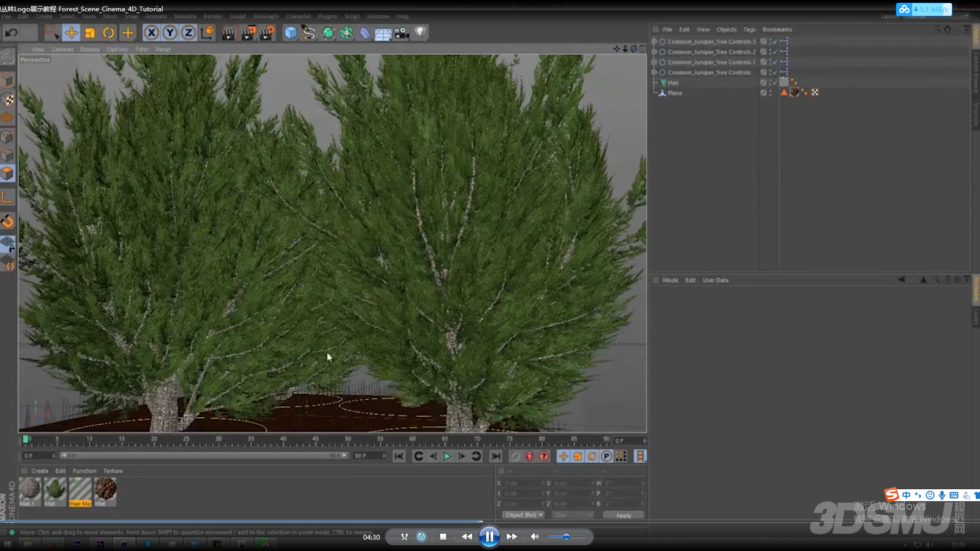The image size is (980, 551).
Task: Click the orange triangle tag on Plane
Action: (x=784, y=93)
